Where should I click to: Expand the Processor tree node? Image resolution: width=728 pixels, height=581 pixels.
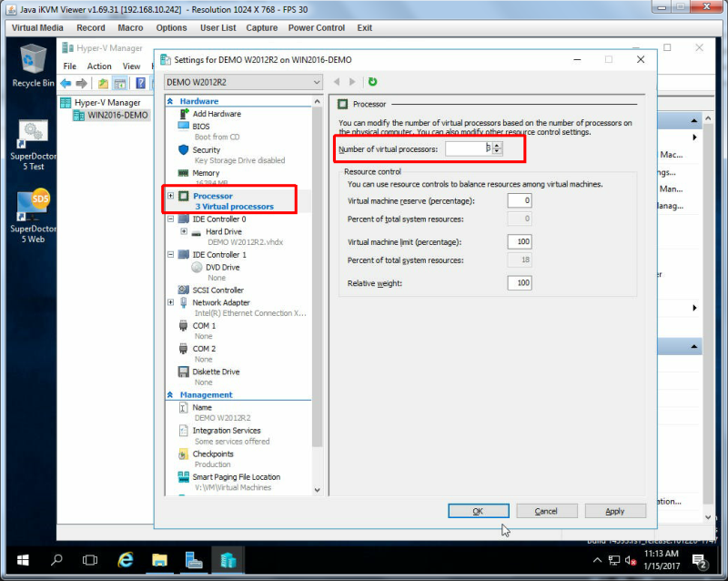click(x=171, y=196)
